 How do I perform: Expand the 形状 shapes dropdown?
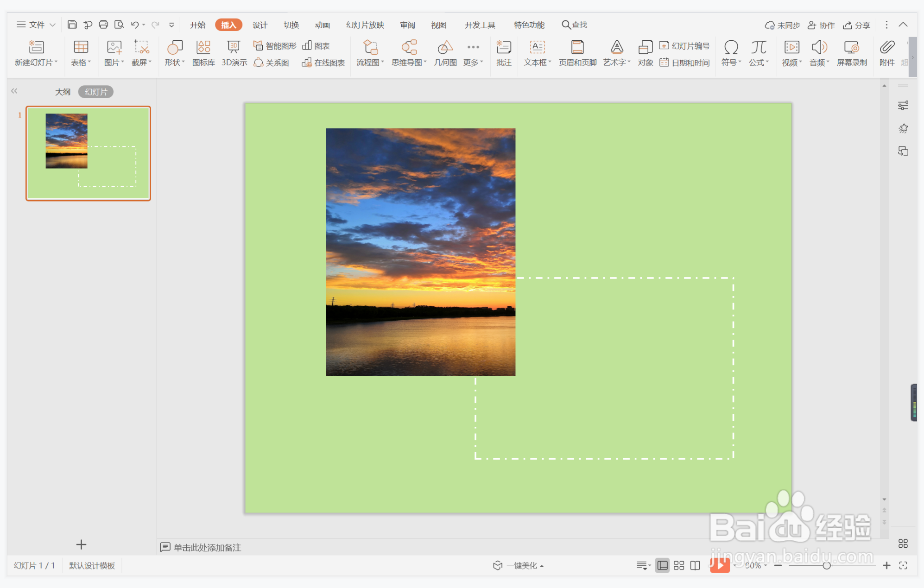pyautogui.click(x=175, y=63)
